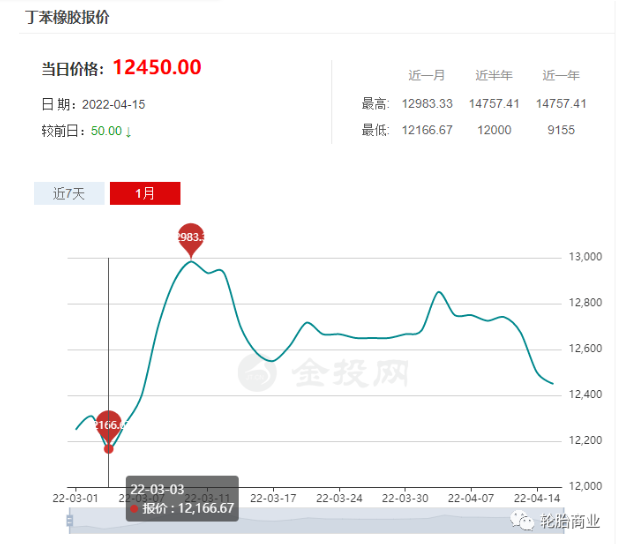
Task: Click the current price 12450.00
Action: pos(157,67)
